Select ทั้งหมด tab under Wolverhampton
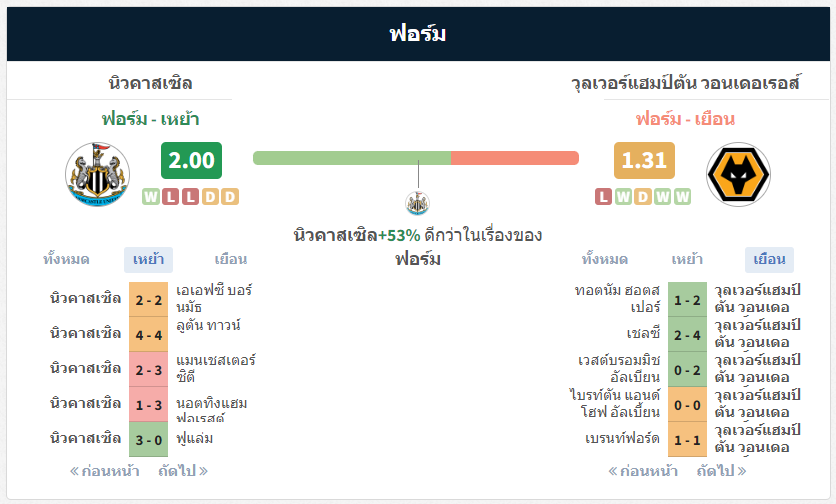The width and height of the screenshot is (836, 504). pyautogui.click(x=605, y=260)
